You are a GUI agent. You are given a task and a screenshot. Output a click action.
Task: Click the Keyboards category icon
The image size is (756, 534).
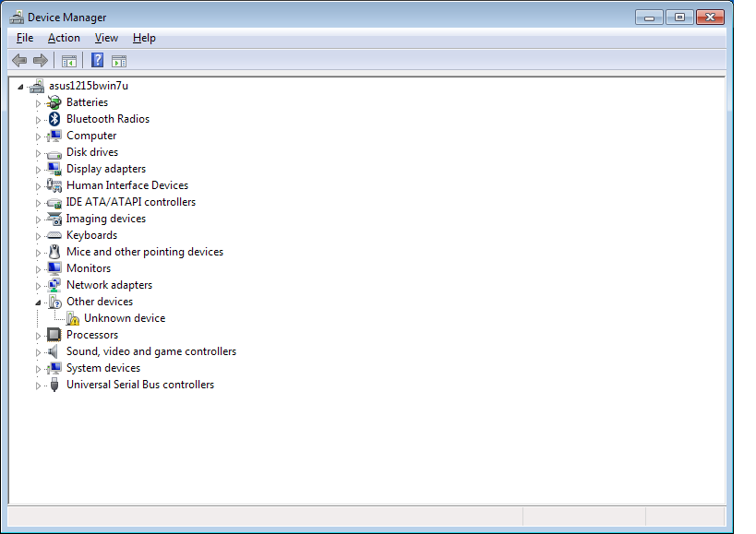click(54, 235)
